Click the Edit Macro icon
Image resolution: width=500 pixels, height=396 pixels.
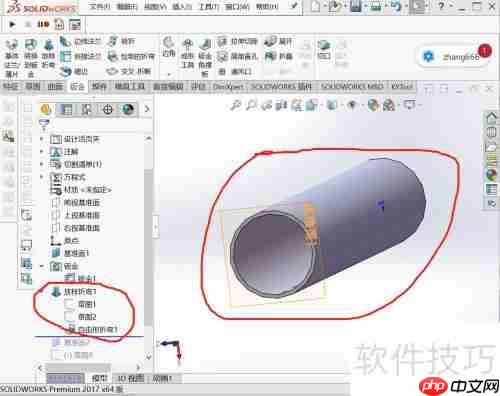coord(75,25)
